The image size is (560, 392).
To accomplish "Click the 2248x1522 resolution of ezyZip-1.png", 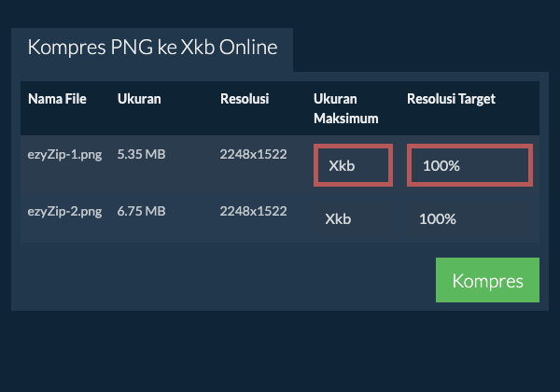I will [253, 154].
